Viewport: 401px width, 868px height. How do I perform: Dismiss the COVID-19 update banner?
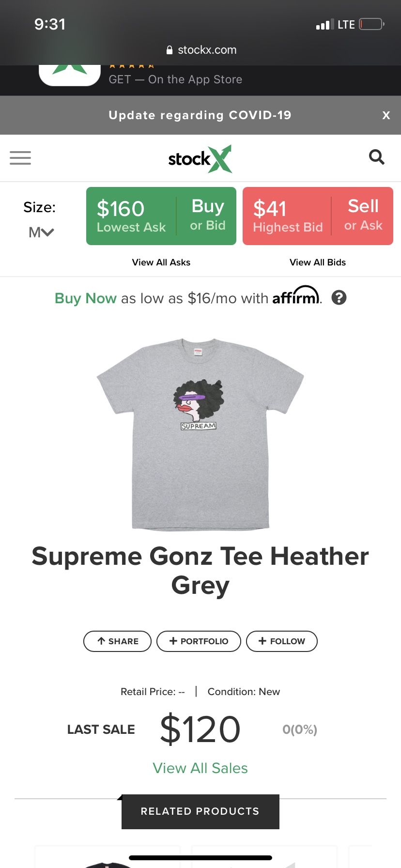(x=386, y=115)
